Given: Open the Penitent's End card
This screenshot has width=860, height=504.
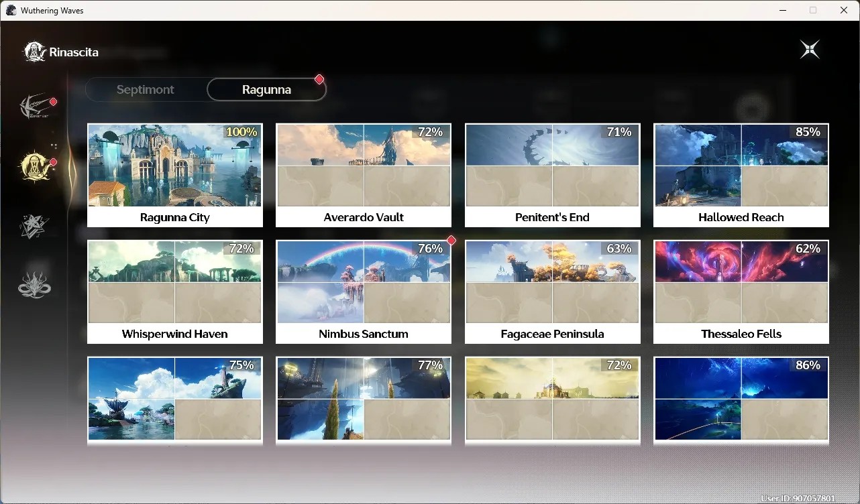Looking at the screenshot, I should 553,175.
